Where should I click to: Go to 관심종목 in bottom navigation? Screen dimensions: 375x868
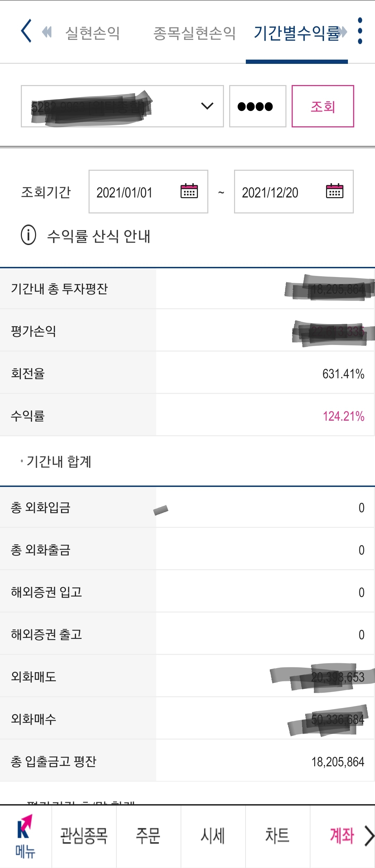pyautogui.click(x=84, y=836)
